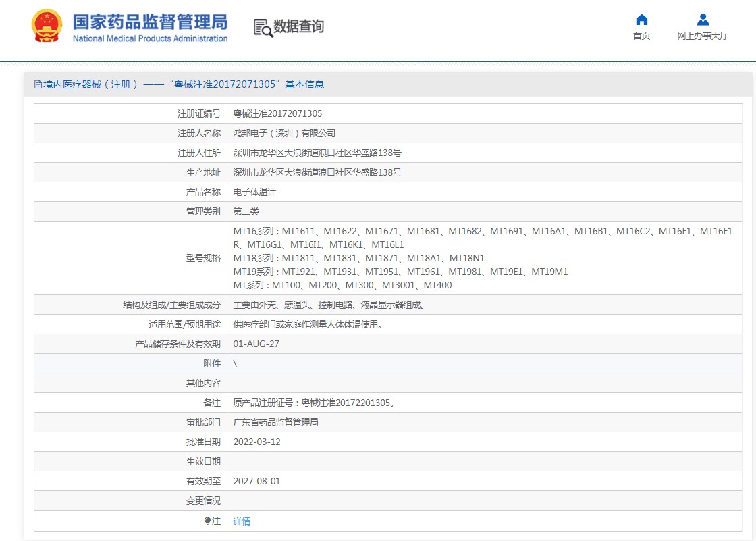Click product name value 电子体温计

pyautogui.click(x=254, y=192)
